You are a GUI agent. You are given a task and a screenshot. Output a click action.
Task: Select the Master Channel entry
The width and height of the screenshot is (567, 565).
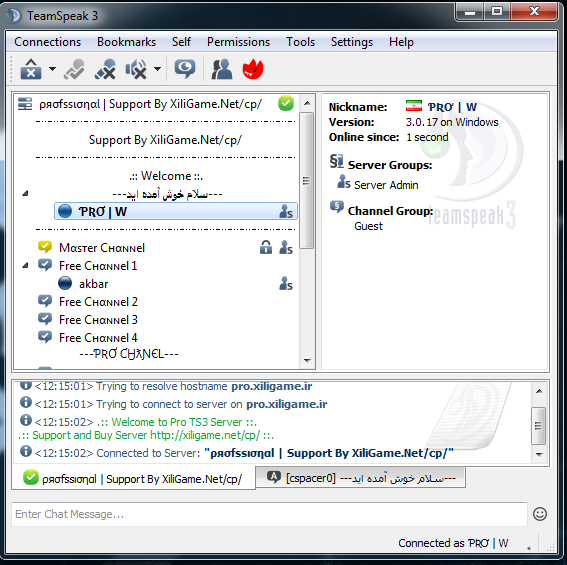[102, 248]
